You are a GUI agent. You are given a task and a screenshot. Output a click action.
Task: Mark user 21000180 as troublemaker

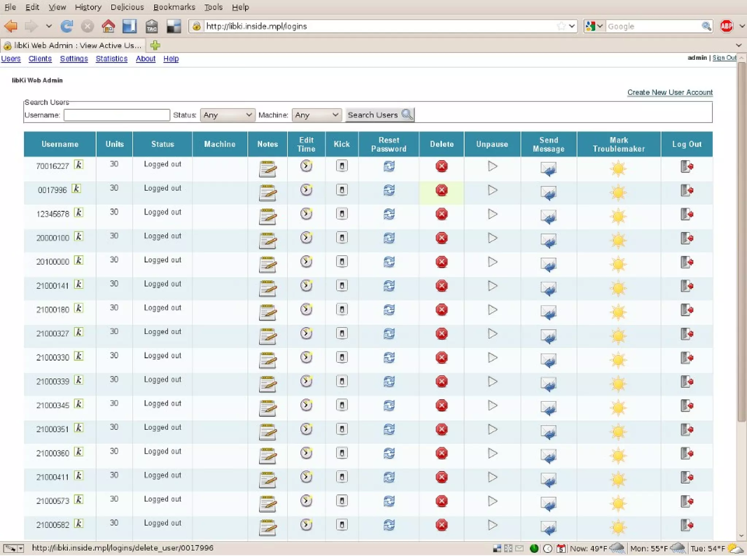(x=618, y=312)
